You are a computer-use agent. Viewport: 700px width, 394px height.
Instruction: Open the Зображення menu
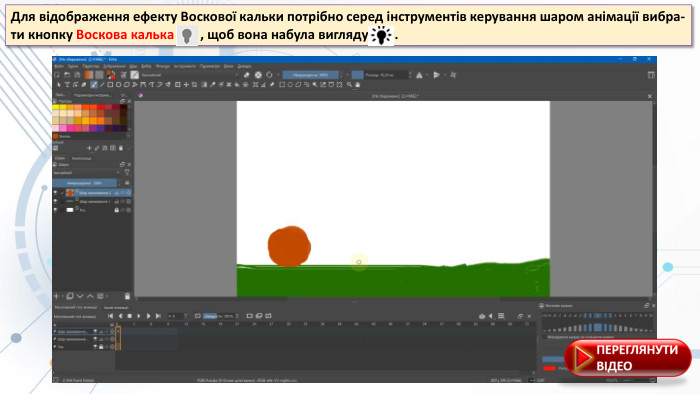114,66
